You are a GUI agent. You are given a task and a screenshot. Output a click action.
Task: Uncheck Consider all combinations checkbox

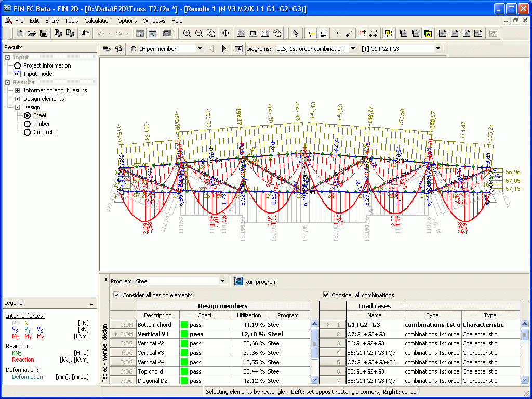coord(326,295)
